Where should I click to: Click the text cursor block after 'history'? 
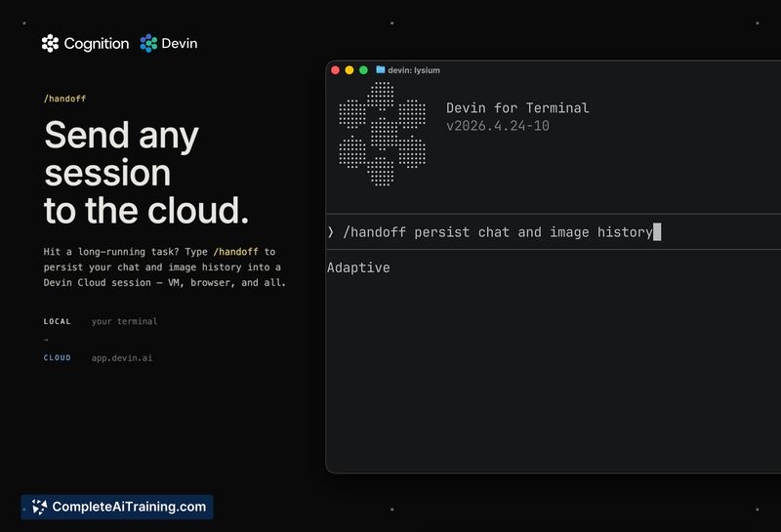coord(657,232)
